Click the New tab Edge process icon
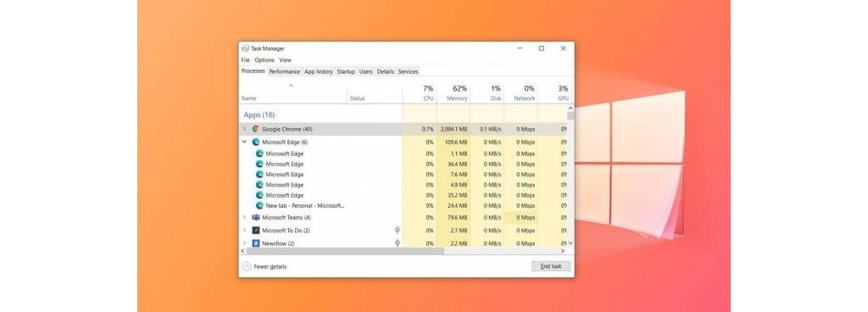 tap(259, 205)
